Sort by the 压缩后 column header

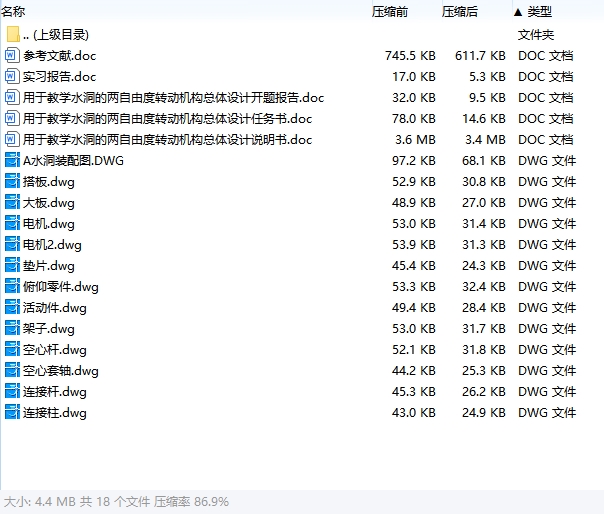[x=460, y=12]
